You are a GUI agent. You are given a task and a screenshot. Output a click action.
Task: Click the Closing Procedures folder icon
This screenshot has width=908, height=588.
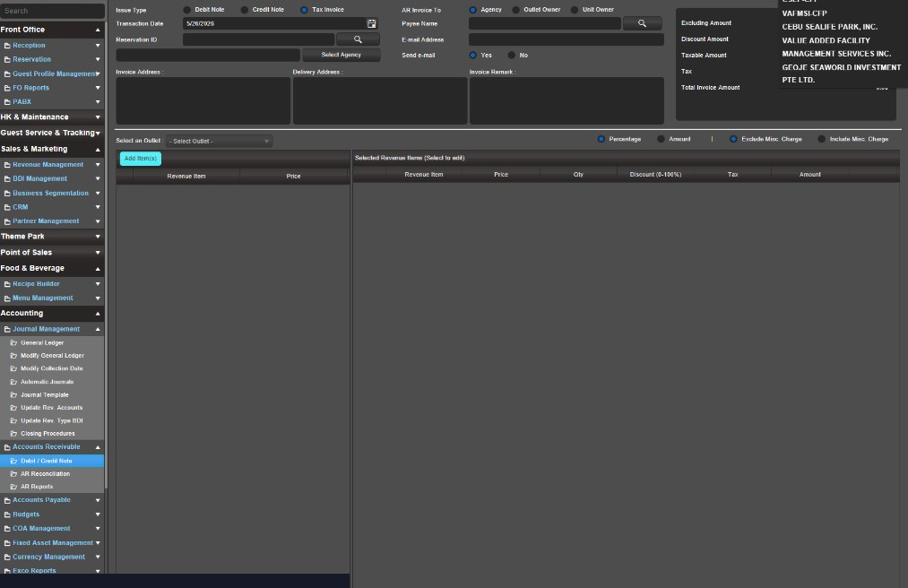click(x=14, y=433)
